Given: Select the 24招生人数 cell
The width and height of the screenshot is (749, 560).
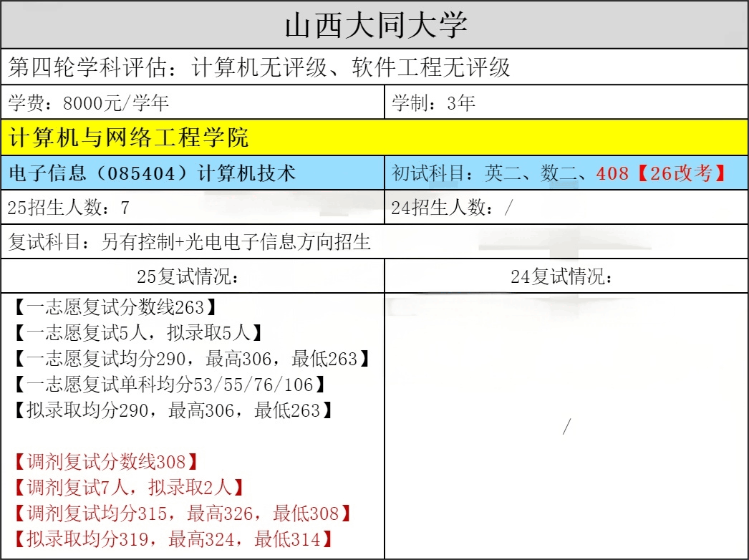Looking at the screenshot, I should pos(453,208).
